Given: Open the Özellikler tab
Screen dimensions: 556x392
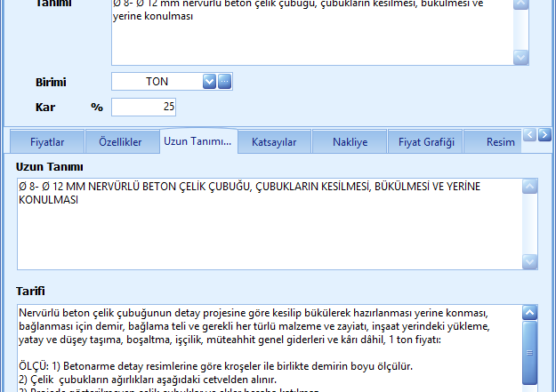Looking at the screenshot, I should click(121, 141).
